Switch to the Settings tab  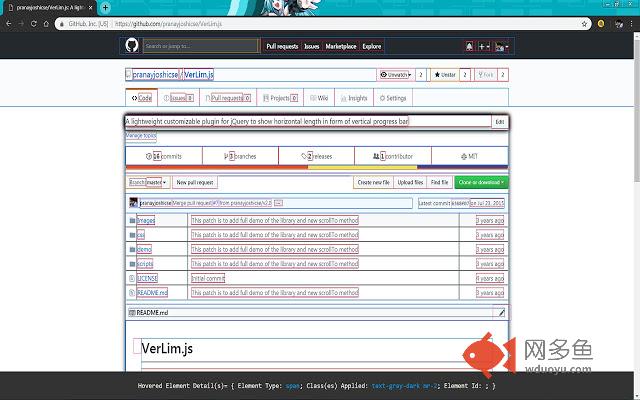click(x=393, y=98)
